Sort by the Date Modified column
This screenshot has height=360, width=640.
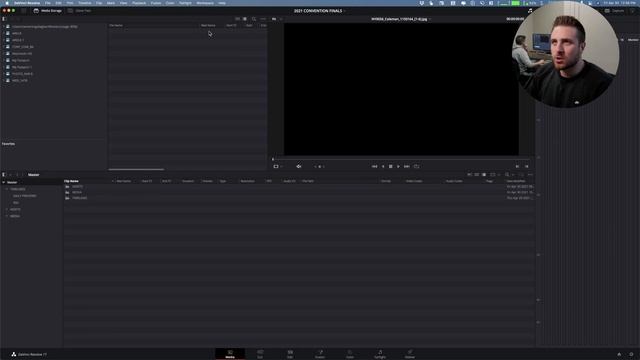click(x=516, y=181)
